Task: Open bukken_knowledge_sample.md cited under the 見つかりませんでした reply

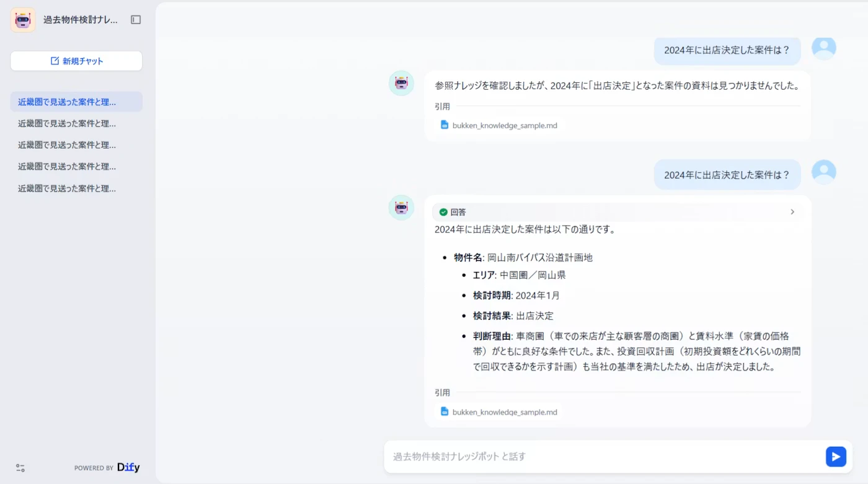Action: click(x=498, y=125)
